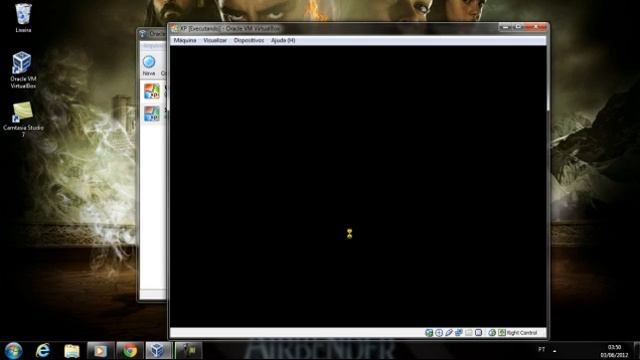Open Windows Media Player from taskbar
Viewport: 640px width, 360px height.
pos(100,351)
